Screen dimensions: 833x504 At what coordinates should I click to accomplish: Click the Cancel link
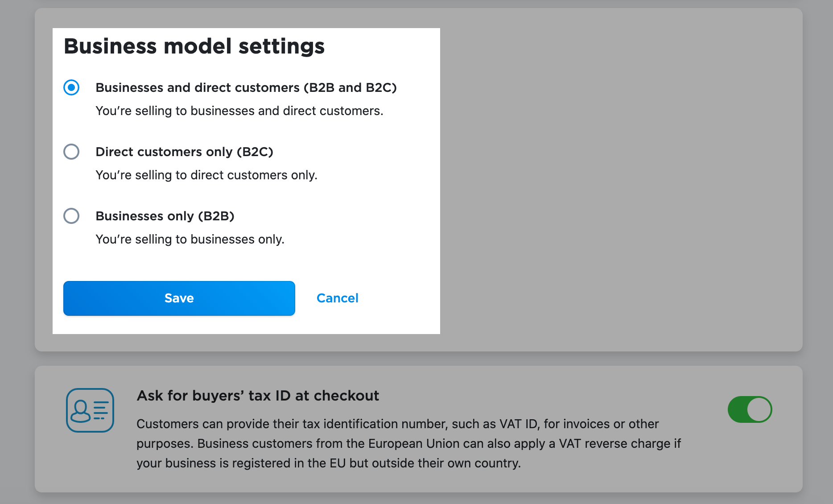pyautogui.click(x=338, y=298)
